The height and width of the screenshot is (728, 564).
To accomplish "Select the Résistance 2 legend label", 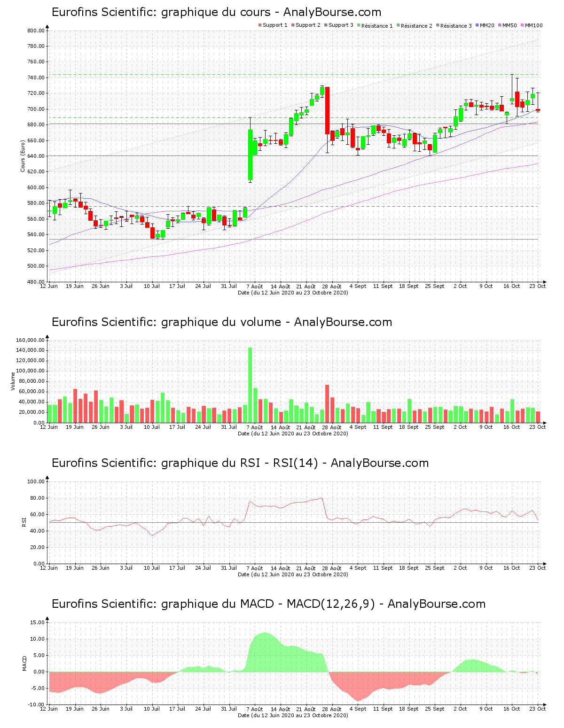I will tap(416, 26).
